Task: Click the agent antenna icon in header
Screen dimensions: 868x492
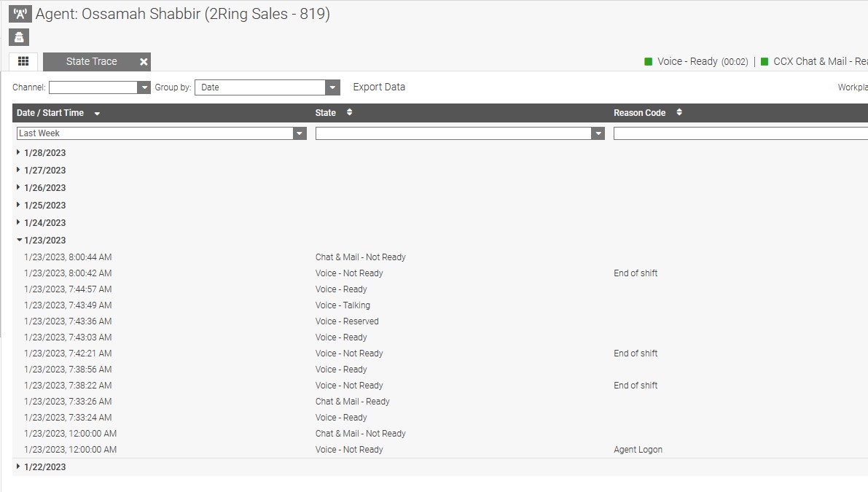Action: [20, 14]
